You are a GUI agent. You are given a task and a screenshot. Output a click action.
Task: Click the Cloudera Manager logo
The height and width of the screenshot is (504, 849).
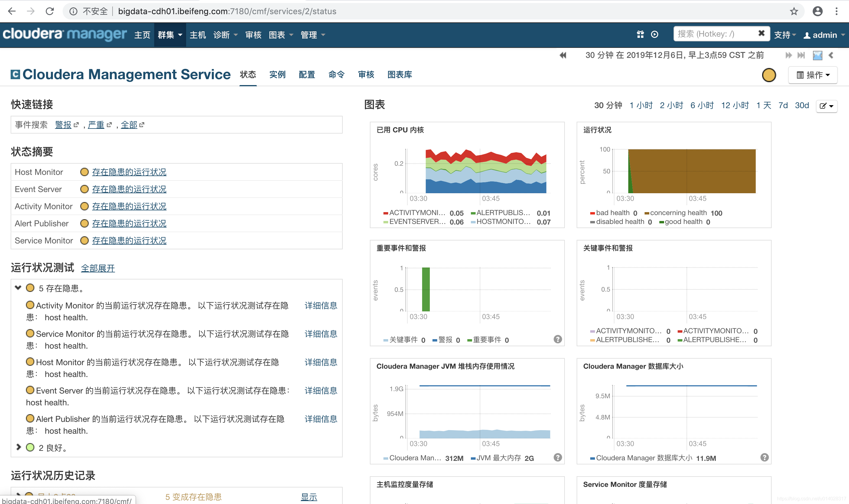64,34
